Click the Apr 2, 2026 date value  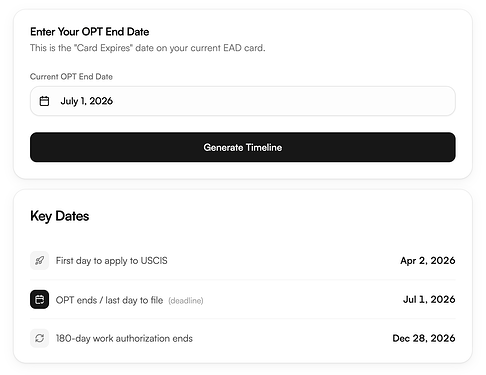coord(428,260)
